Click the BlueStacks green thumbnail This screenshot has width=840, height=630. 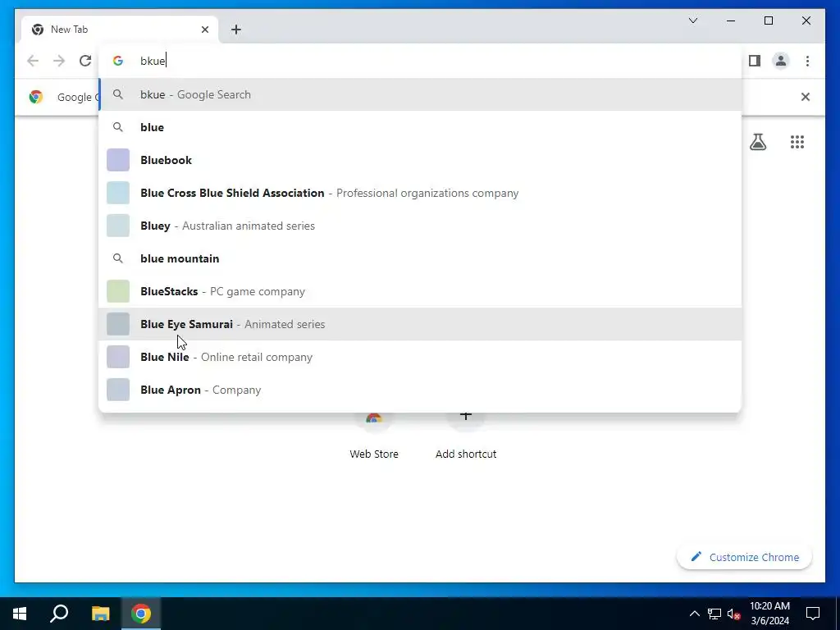[118, 291]
